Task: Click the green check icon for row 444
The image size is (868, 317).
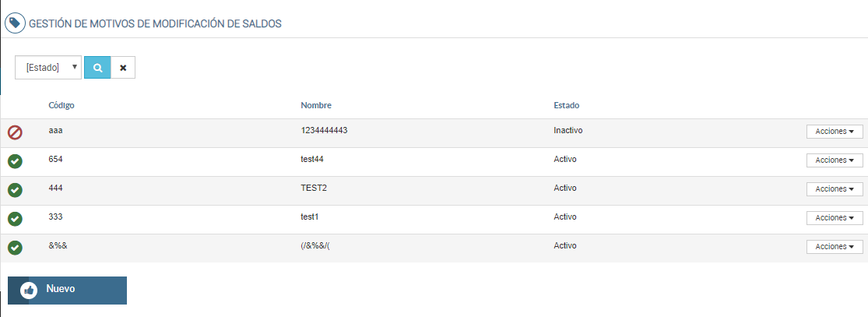Action: pyautogui.click(x=15, y=190)
